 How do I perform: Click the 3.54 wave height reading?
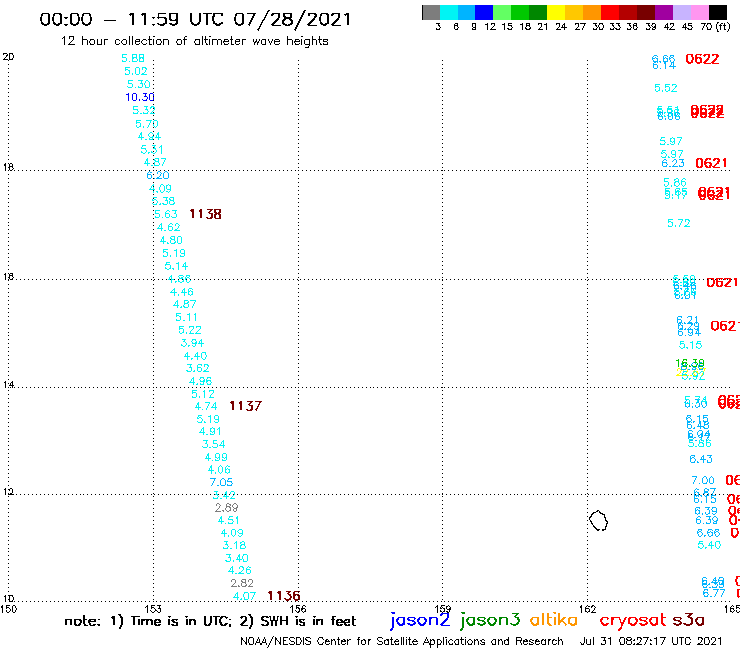(213, 444)
